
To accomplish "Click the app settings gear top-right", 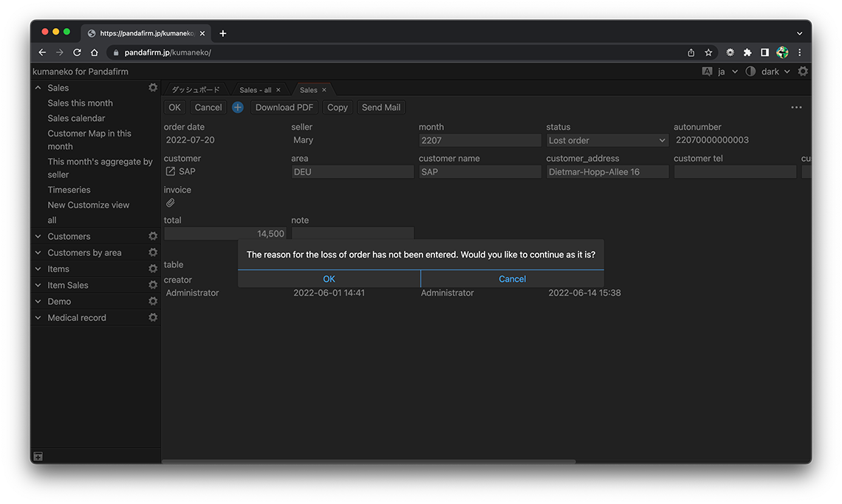I will [803, 72].
